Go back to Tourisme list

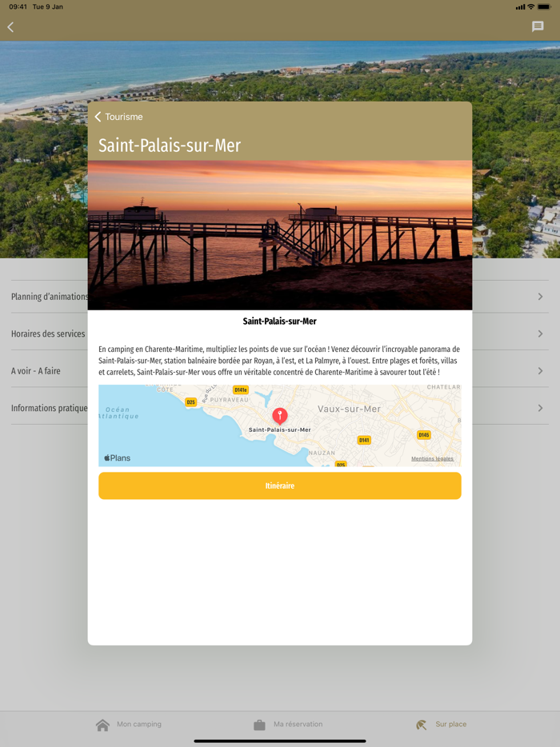point(118,117)
